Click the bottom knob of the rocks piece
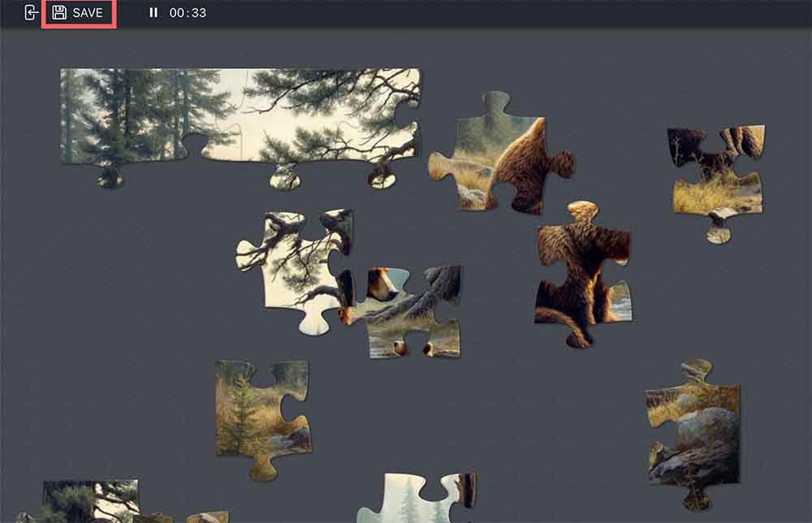Image resolution: width=812 pixels, height=523 pixels. [695, 497]
